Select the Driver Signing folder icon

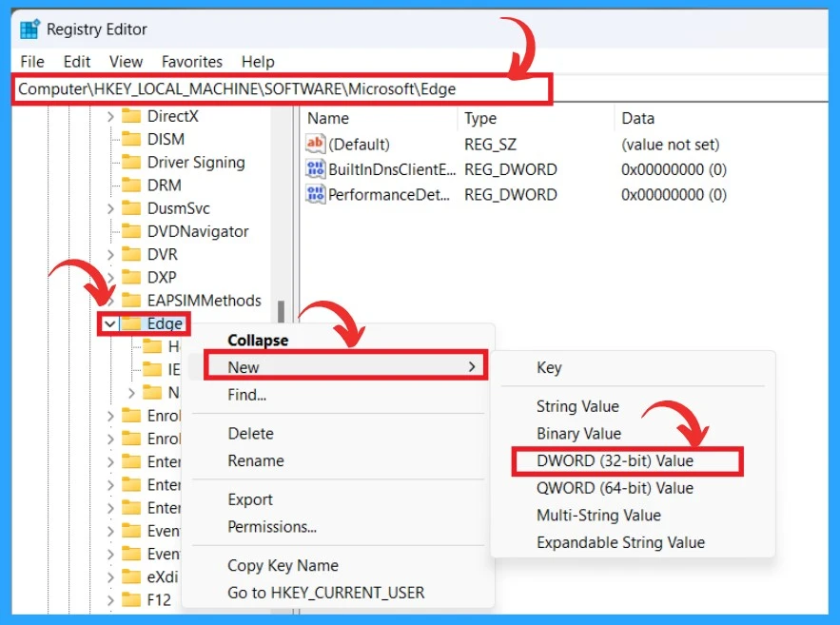point(131,163)
